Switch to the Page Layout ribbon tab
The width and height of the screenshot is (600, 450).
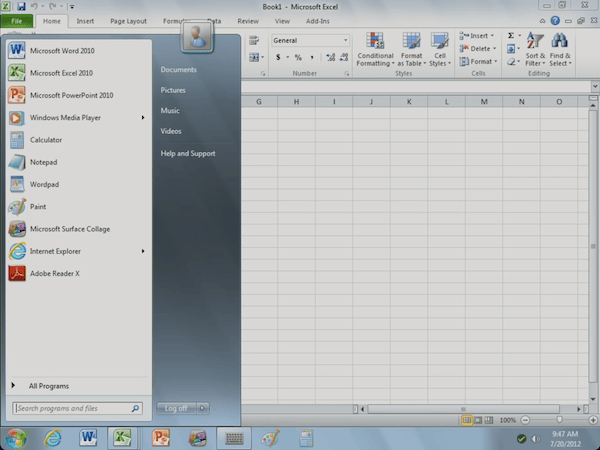coord(128,20)
